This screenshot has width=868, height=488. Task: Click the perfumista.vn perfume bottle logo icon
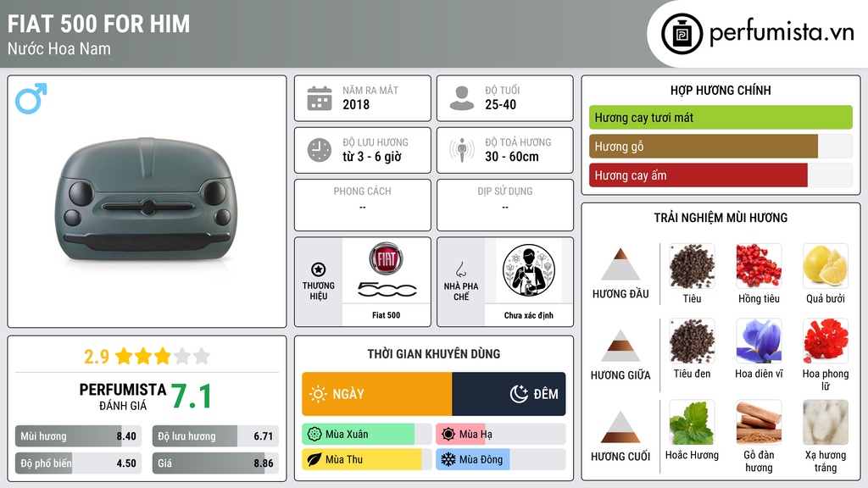click(x=682, y=34)
